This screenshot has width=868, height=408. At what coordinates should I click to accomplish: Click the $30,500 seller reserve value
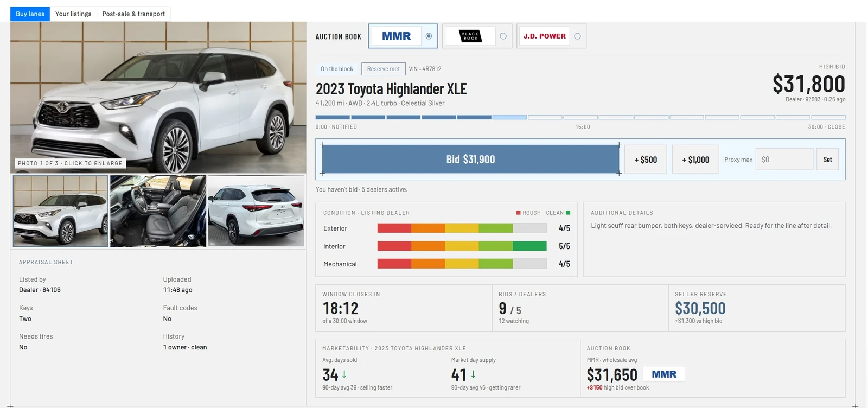click(700, 308)
